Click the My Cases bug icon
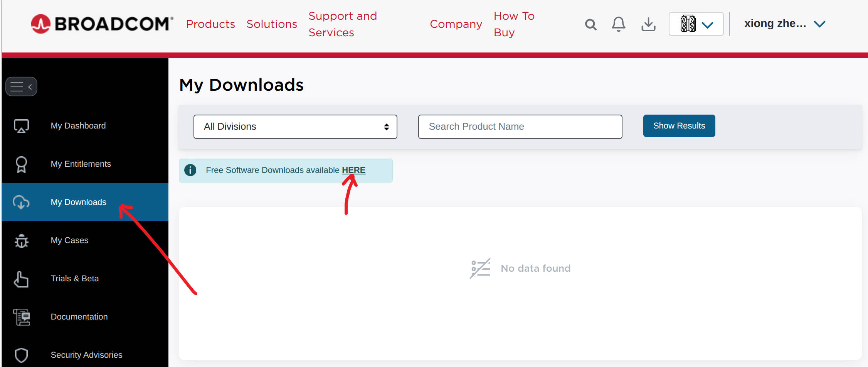This screenshot has width=868, height=367. coord(22,240)
